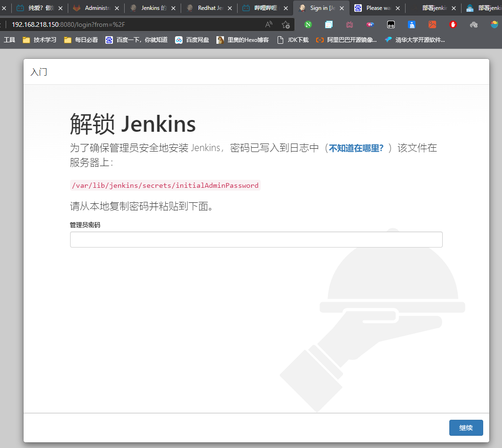The image size is (502, 448).
Task: Open the 阿里巴巴开源镜像 bookmark
Action: point(346,40)
